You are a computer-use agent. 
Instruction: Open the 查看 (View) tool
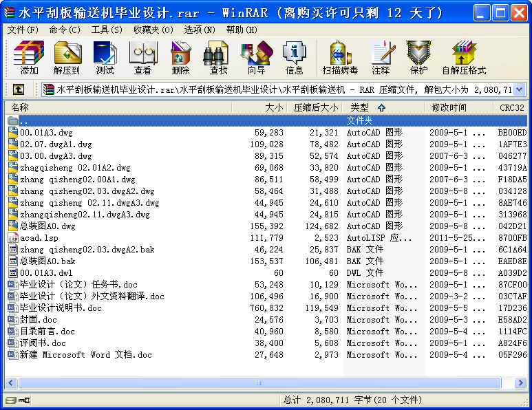(x=143, y=58)
